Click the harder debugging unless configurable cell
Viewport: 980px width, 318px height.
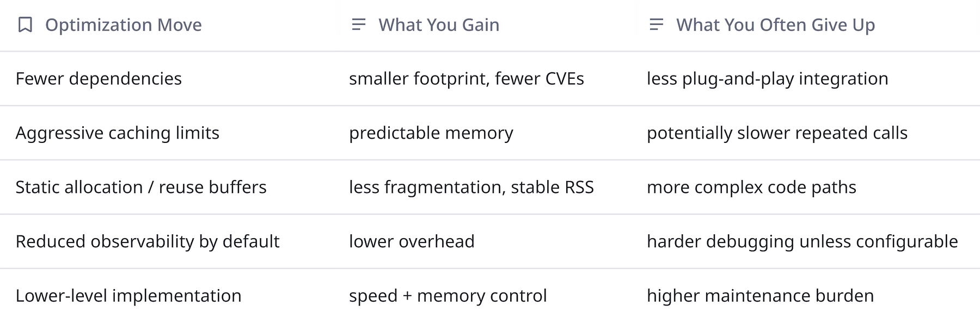(x=802, y=242)
